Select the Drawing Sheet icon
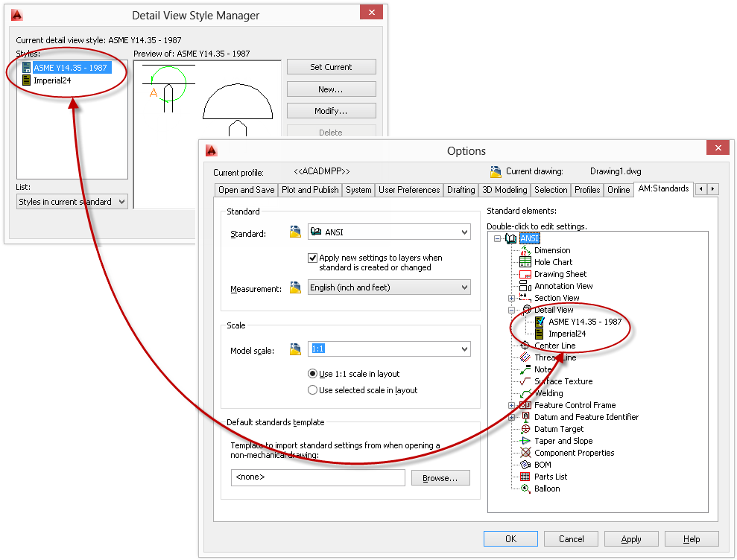The height and width of the screenshot is (560, 737). 525,274
